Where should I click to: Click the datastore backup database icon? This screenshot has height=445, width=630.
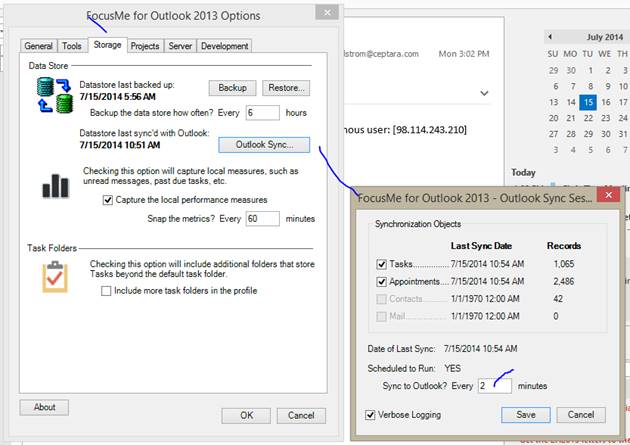tap(55, 95)
